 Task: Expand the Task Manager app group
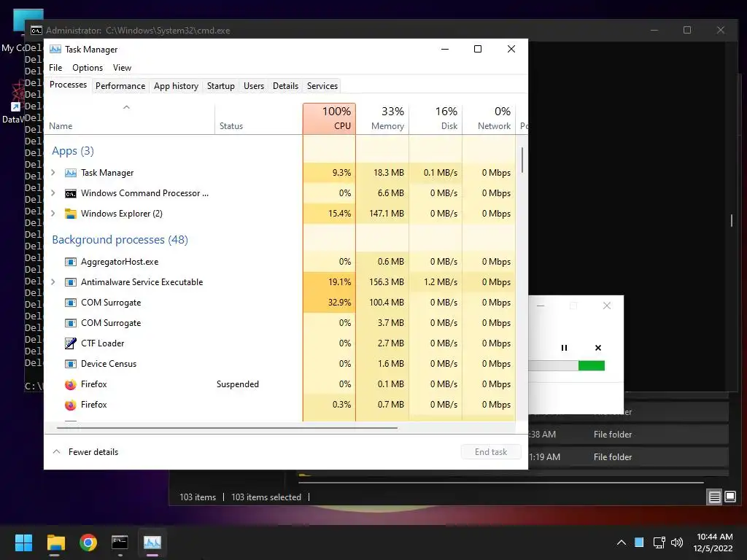[53, 173]
